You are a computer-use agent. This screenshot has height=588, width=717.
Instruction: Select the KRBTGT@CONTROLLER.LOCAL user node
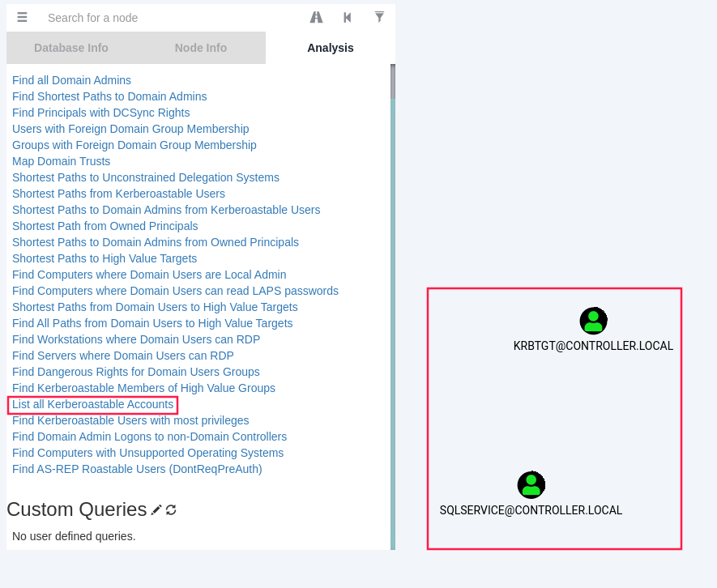coord(593,322)
